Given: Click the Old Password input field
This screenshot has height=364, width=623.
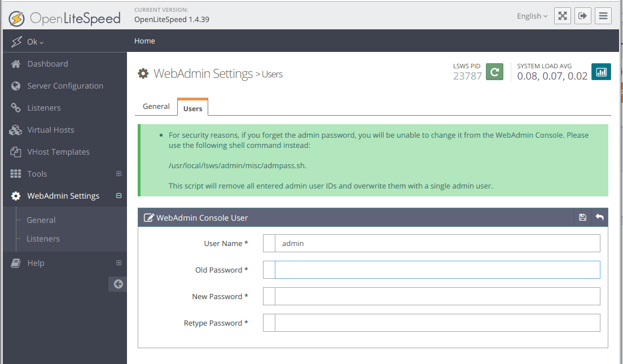Looking at the screenshot, I should click(x=437, y=270).
